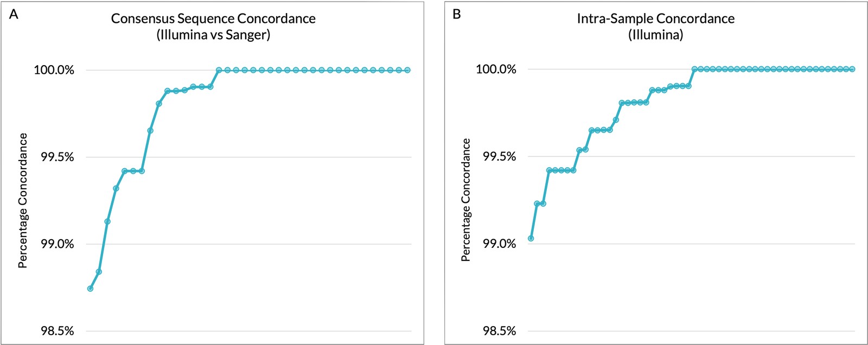The image size is (868, 345).
Task: Click the Intra-Sample Concordance title
Action: [x=655, y=18]
